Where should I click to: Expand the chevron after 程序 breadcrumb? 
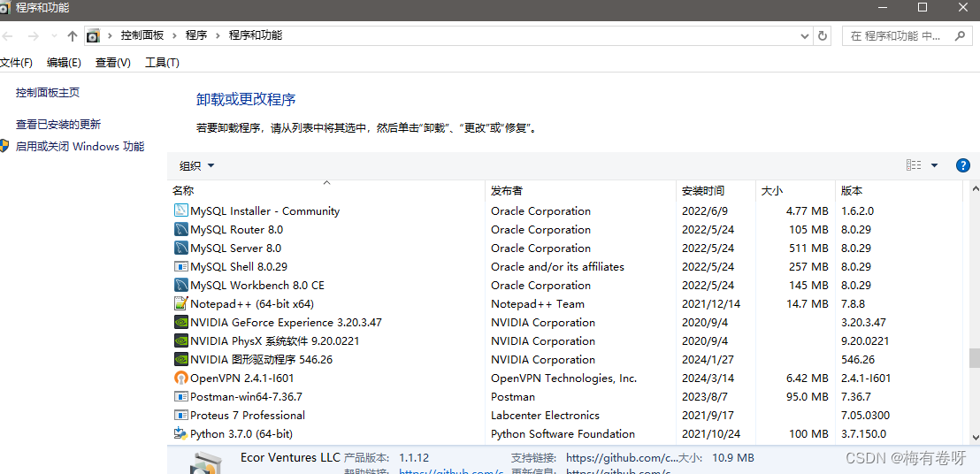click(218, 35)
